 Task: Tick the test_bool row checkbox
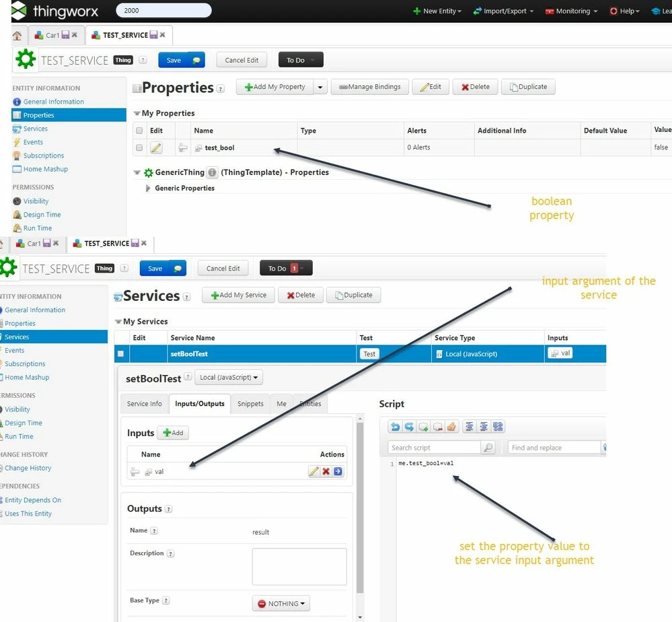(139, 147)
